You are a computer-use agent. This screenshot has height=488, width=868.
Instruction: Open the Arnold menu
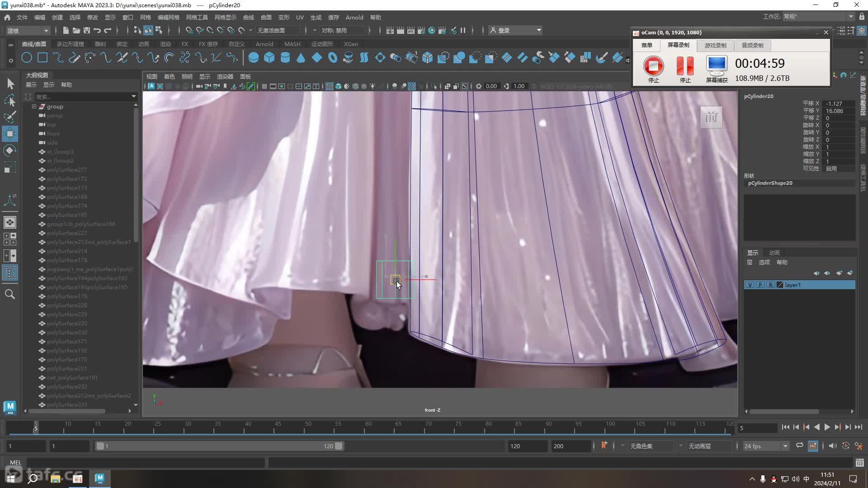point(354,17)
